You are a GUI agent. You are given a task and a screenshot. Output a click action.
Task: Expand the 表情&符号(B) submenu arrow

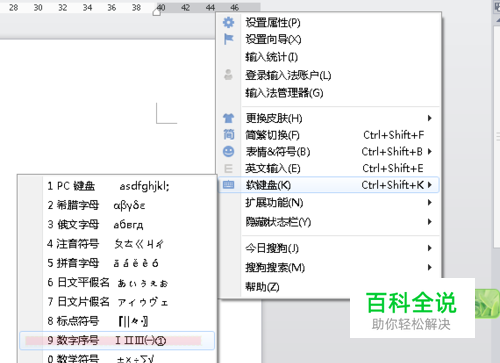430,152
